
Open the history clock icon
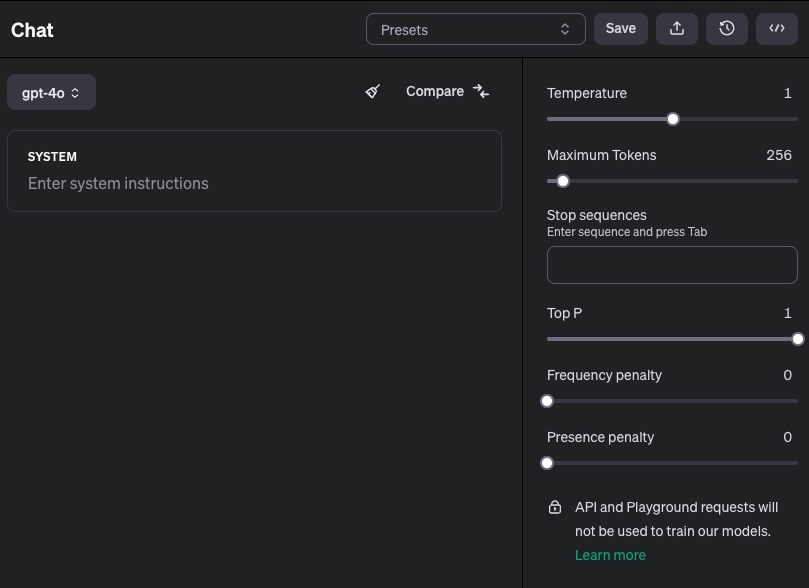tap(727, 29)
